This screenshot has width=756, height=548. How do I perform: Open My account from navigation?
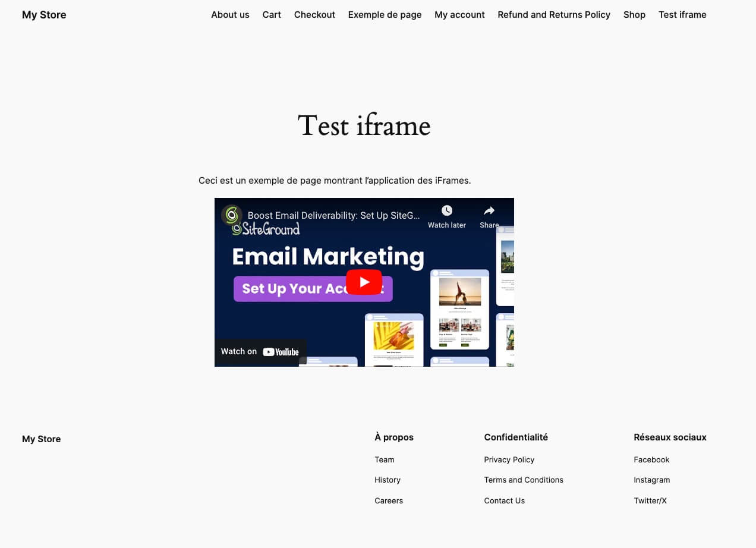tap(459, 15)
